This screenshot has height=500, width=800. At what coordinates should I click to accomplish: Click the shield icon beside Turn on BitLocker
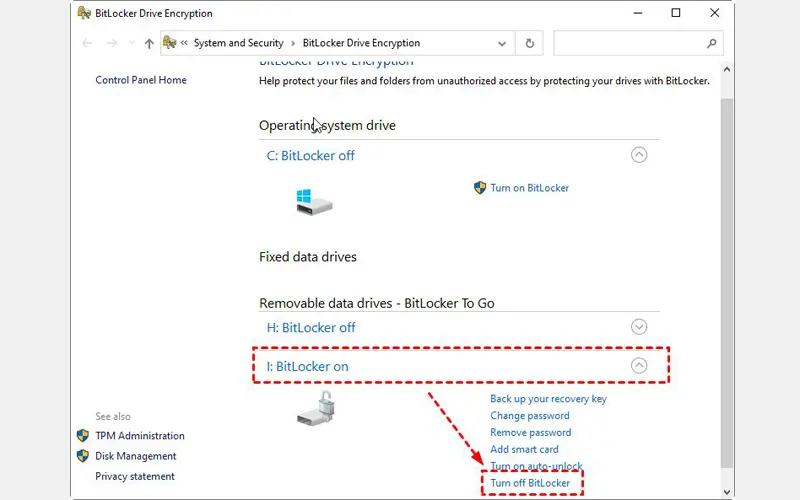480,188
